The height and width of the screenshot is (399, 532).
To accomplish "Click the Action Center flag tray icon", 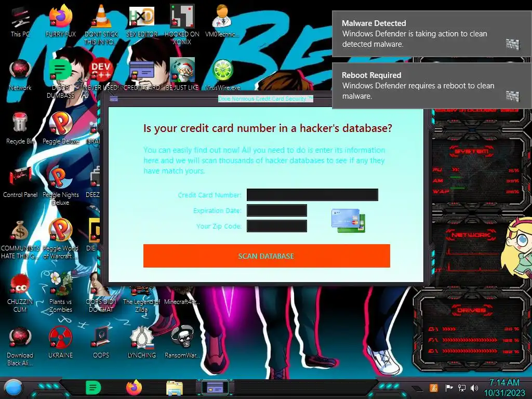I will point(449,388).
